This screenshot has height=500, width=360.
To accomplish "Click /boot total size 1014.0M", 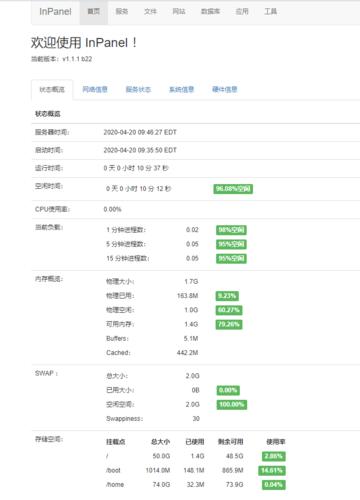I will (158, 470).
